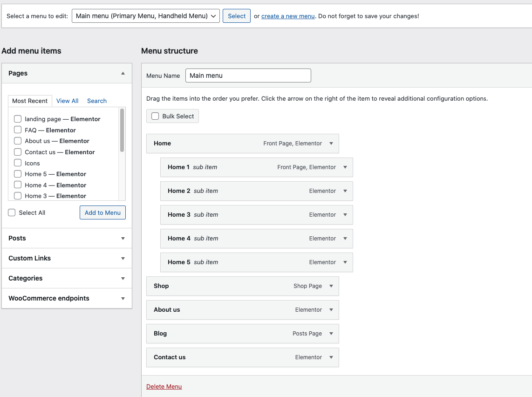Image resolution: width=532 pixels, height=397 pixels.
Task: Switch to the View All tab
Action: (67, 101)
